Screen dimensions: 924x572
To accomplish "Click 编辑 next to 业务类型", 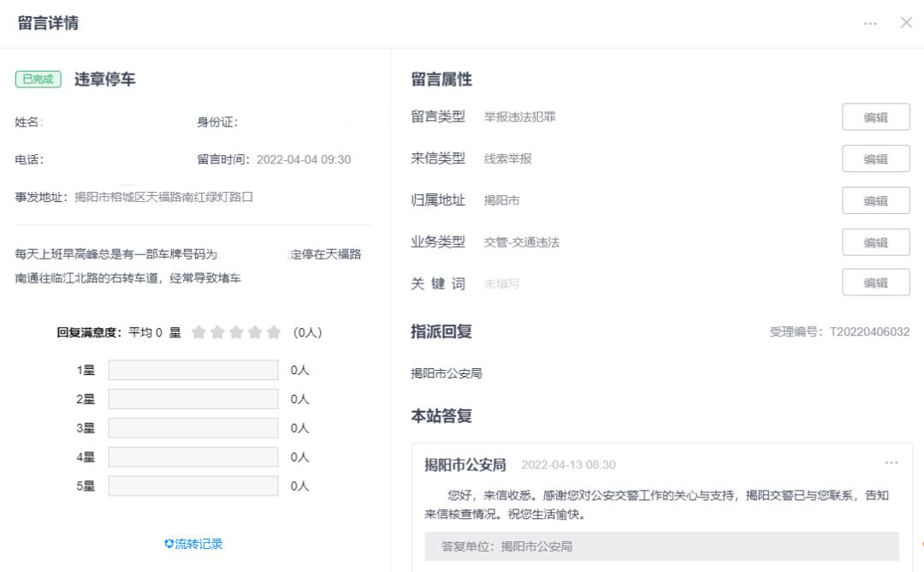I will coord(875,241).
